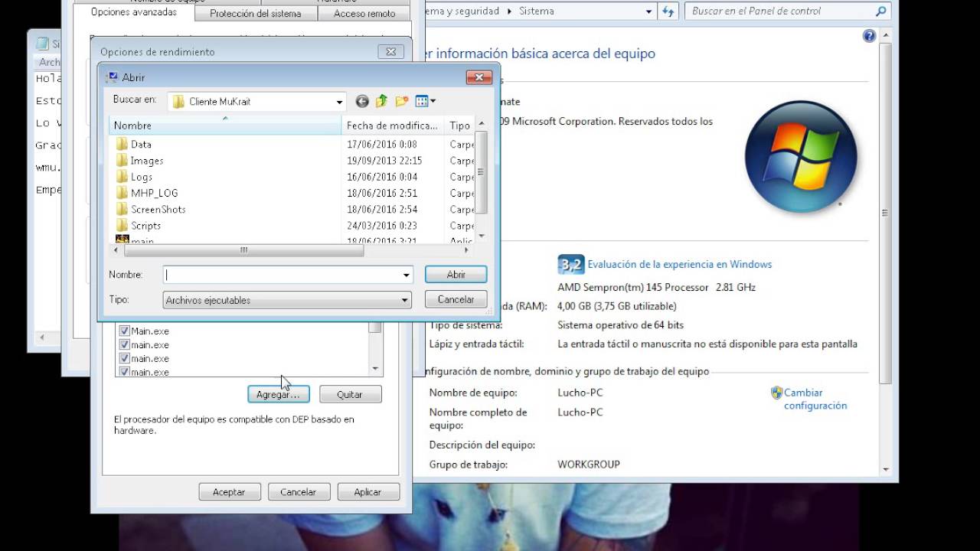Click Aplicar in Opciones de rendimiento
Screen dimensions: 980x551
pos(367,492)
